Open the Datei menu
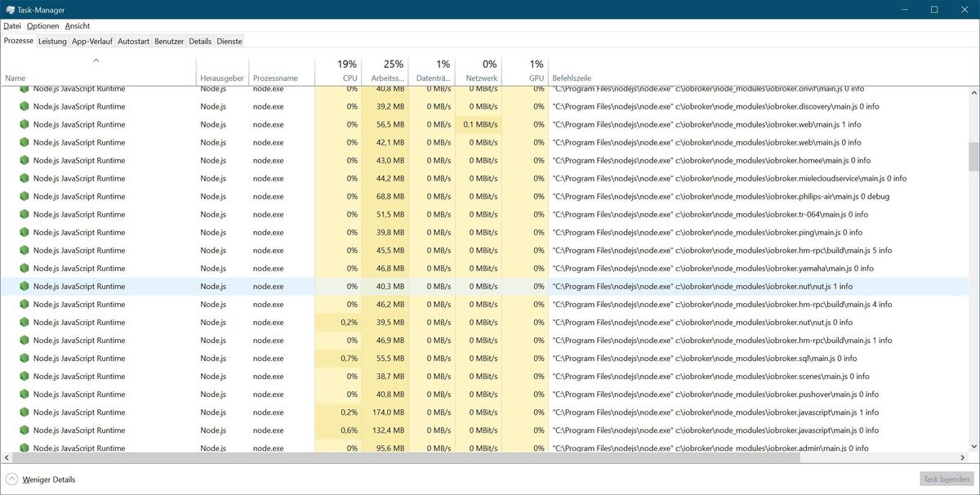Viewport: 980px width, 495px height. pos(12,26)
